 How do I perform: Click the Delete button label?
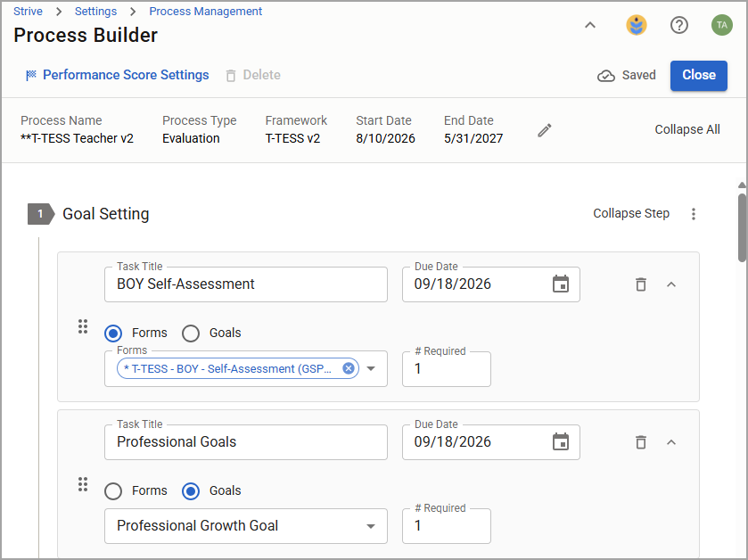(261, 75)
